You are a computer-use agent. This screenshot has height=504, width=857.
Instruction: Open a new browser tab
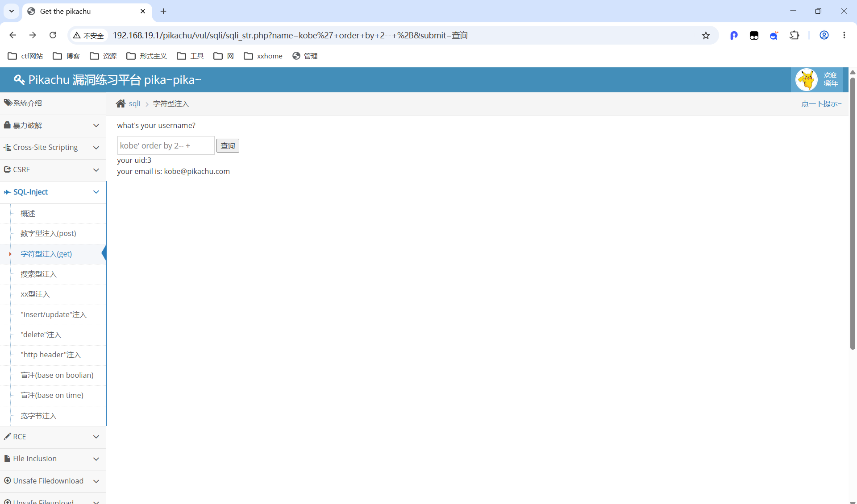coord(163,11)
